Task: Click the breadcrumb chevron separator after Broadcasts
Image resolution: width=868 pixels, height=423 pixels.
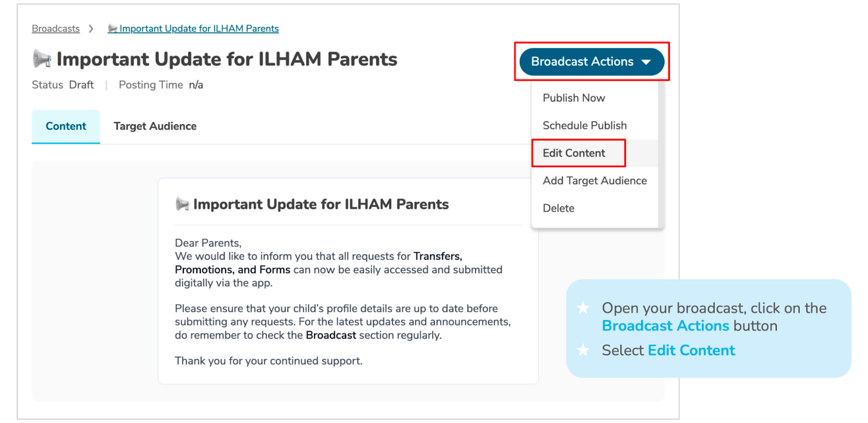Action: [x=91, y=29]
